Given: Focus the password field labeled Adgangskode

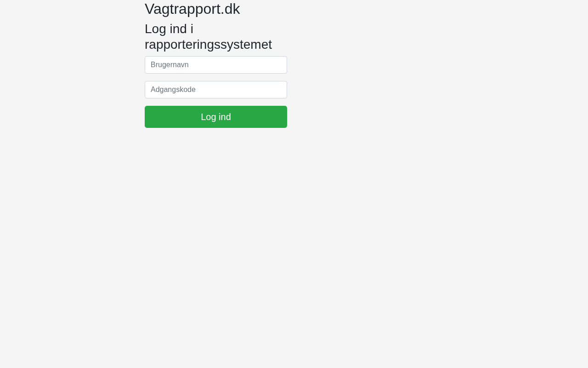Looking at the screenshot, I should point(216,90).
